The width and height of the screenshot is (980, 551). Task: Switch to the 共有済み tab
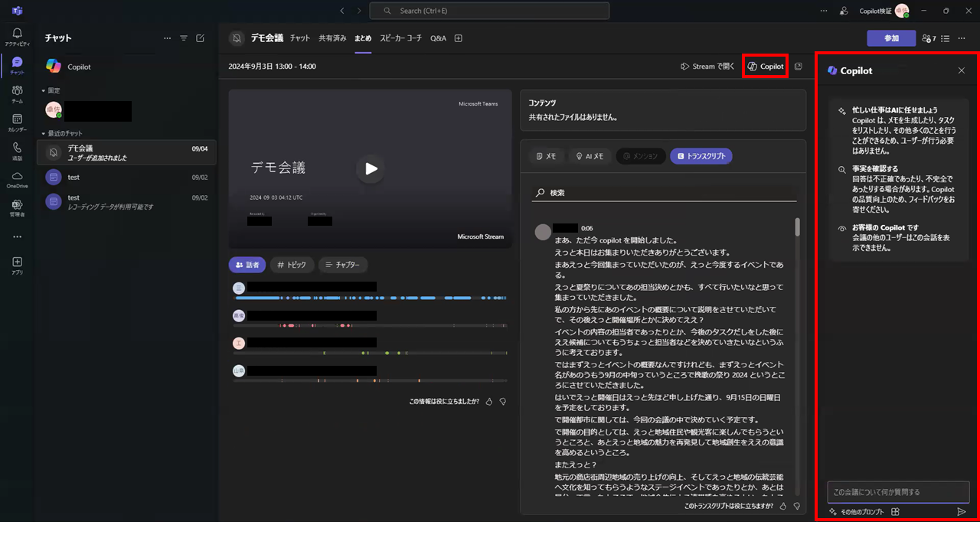click(332, 38)
